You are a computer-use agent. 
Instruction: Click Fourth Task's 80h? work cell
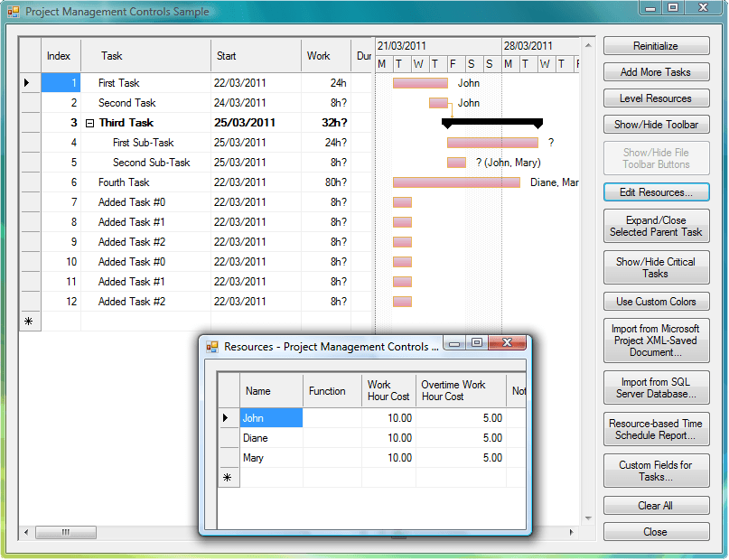[326, 182]
